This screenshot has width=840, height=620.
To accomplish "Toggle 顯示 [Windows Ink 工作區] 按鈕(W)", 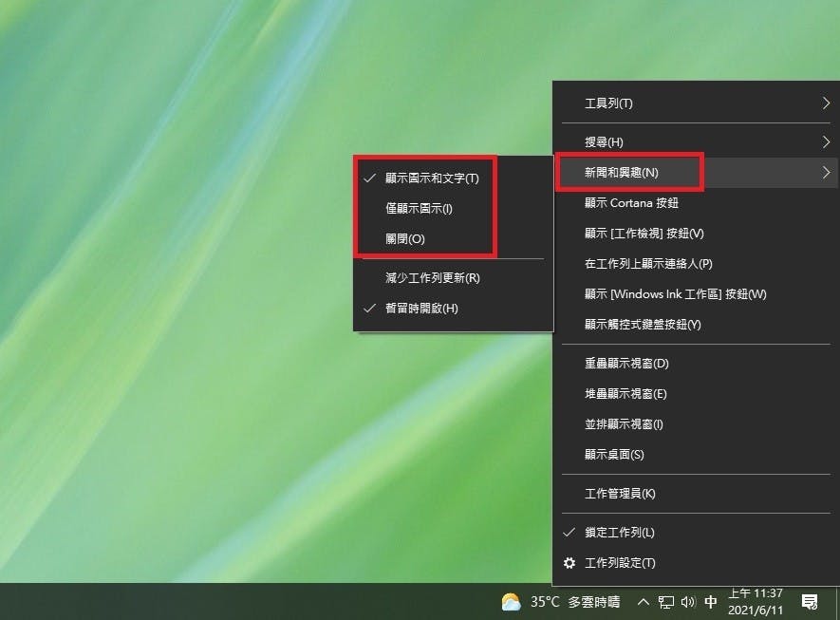I will click(x=696, y=294).
